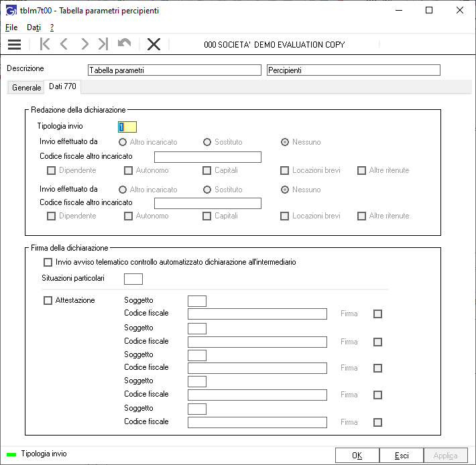This screenshot has width=476, height=465.
Task: Open the Dati menu
Action: point(34,27)
